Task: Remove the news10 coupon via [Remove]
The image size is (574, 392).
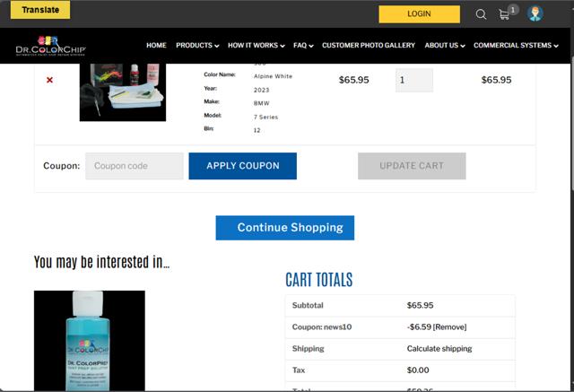Action: coord(449,327)
